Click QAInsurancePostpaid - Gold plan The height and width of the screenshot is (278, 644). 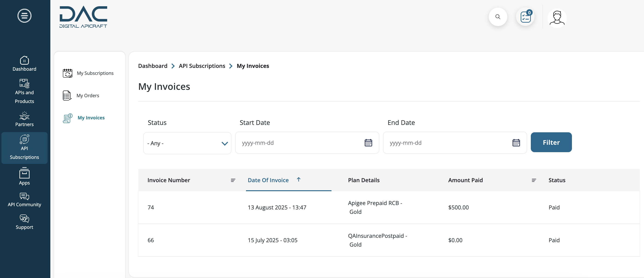click(x=377, y=240)
